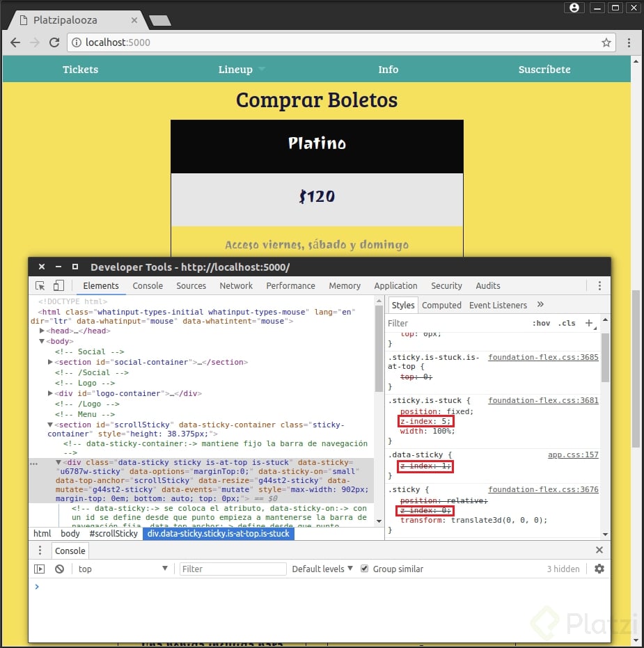This screenshot has height=648, width=644.
Task: Collapse the scrollSticky section node
Action: (x=50, y=425)
